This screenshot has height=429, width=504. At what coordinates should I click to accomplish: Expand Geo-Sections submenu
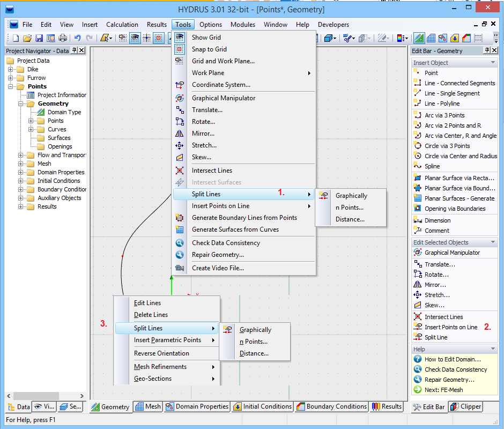click(x=167, y=379)
